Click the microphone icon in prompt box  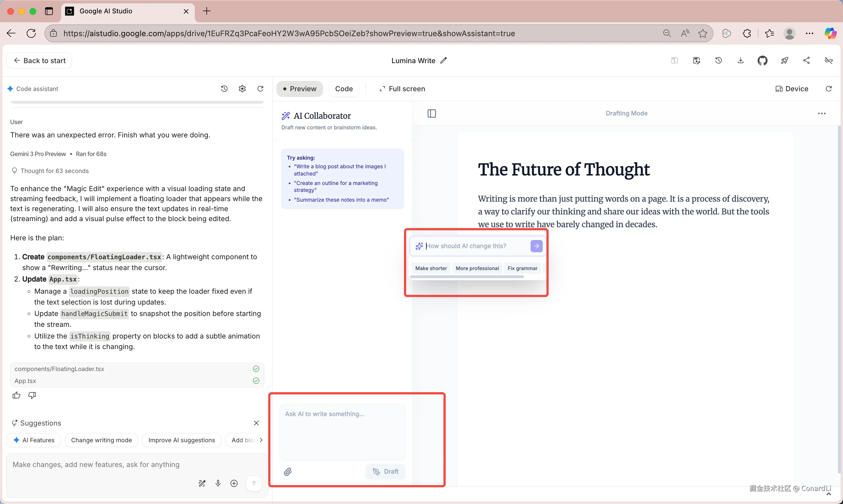(x=218, y=483)
